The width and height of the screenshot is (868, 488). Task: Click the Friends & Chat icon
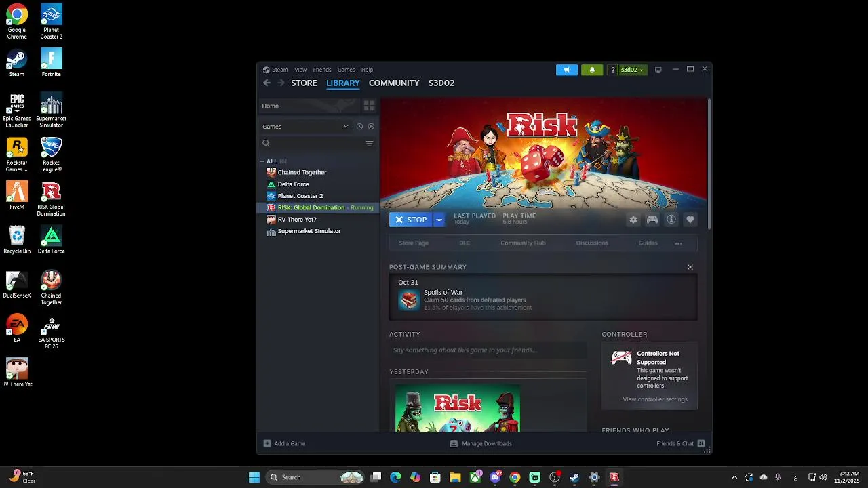[701, 443]
